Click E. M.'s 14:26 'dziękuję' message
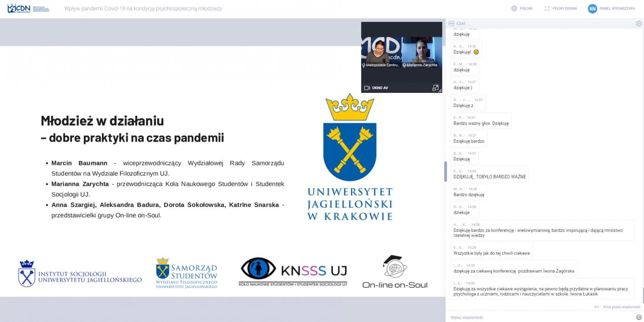 465,68
